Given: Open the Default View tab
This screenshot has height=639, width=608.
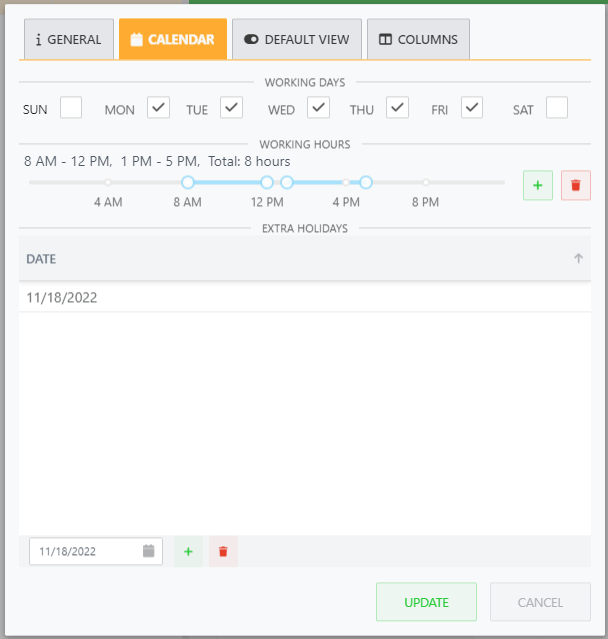Looking at the screenshot, I should click(x=297, y=40).
